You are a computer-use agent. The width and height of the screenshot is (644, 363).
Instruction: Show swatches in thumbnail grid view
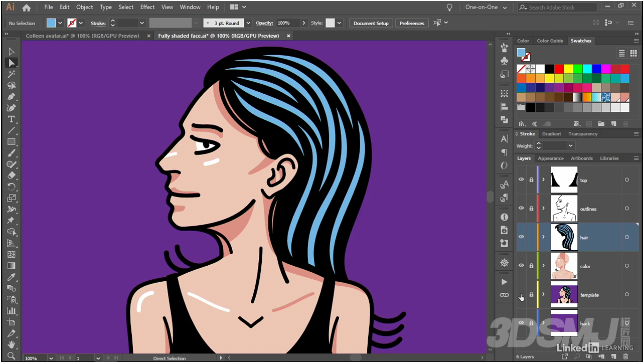(x=633, y=53)
